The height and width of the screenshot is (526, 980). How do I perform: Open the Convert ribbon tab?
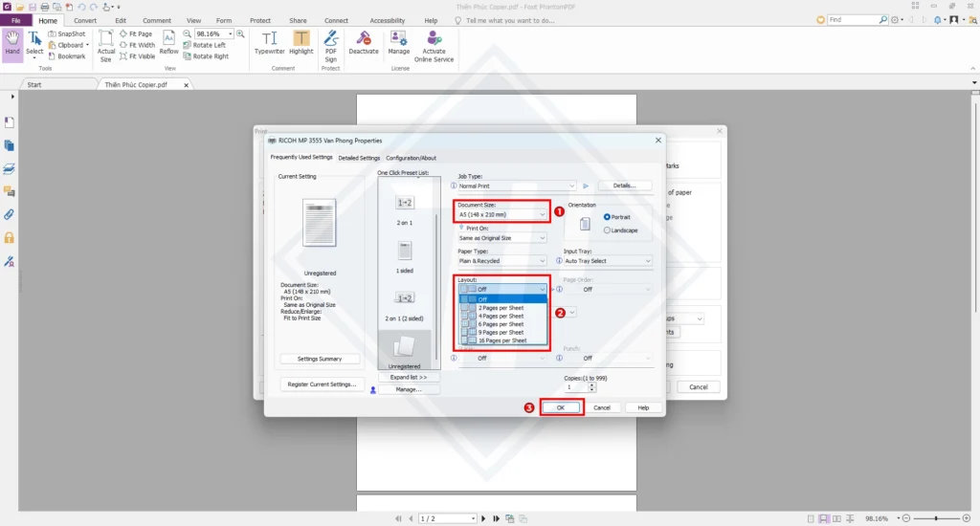85,21
